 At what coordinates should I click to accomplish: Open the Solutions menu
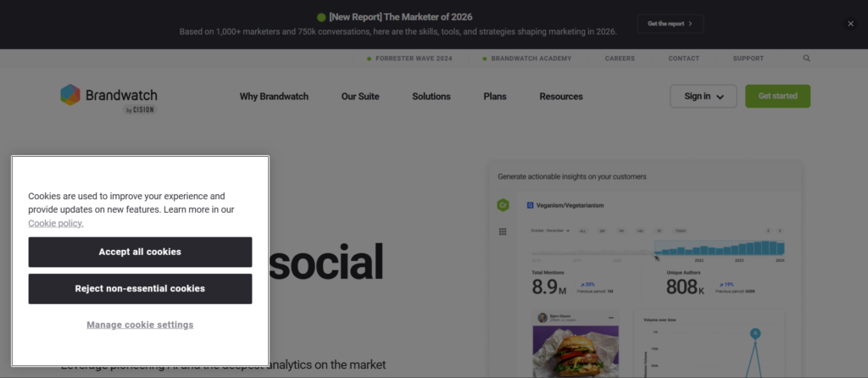tap(431, 97)
